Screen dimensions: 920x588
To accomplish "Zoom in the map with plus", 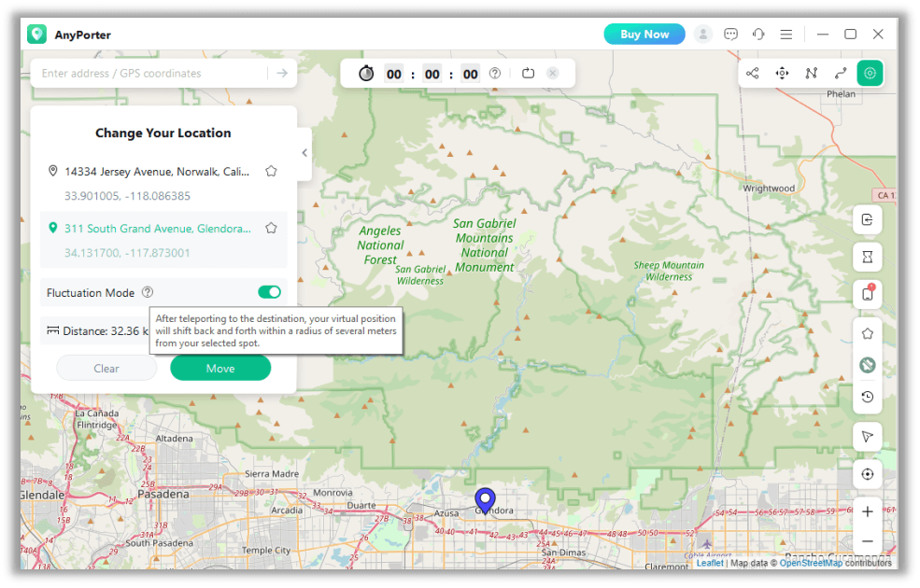I will pos(867,511).
